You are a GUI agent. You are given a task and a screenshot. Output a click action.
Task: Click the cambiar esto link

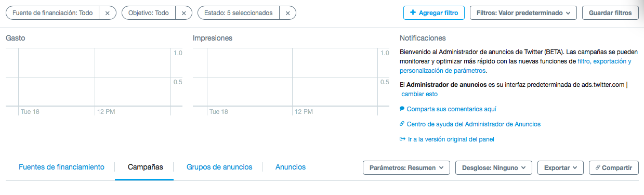[419, 94]
